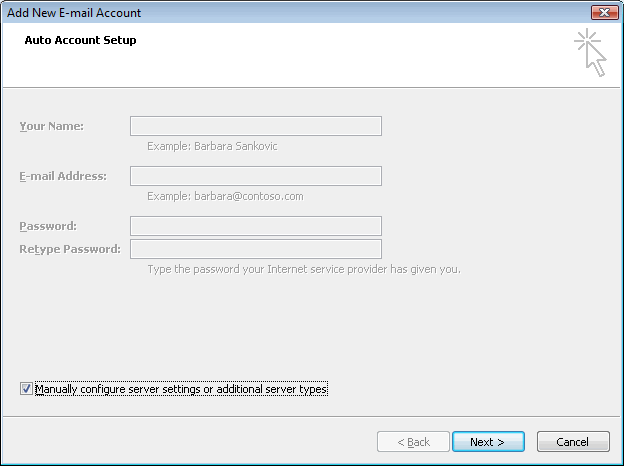This screenshot has height=466, width=624.
Task: Click the disabled Back button
Action: pyautogui.click(x=413, y=442)
